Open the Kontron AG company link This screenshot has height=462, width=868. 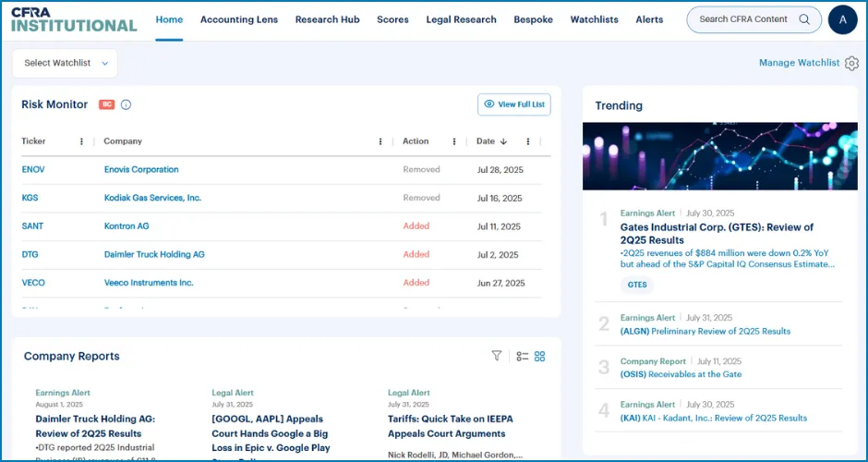[x=127, y=226]
